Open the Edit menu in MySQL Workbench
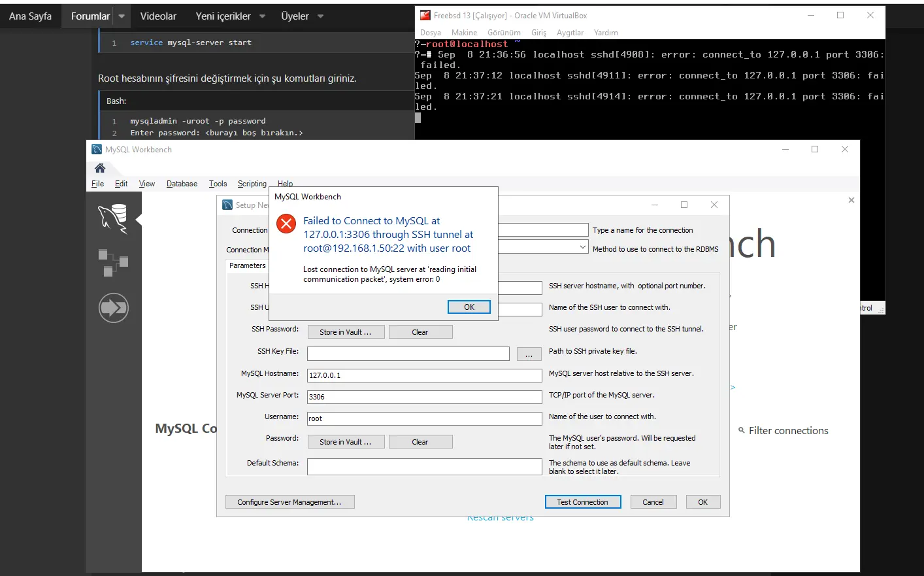 pyautogui.click(x=121, y=184)
